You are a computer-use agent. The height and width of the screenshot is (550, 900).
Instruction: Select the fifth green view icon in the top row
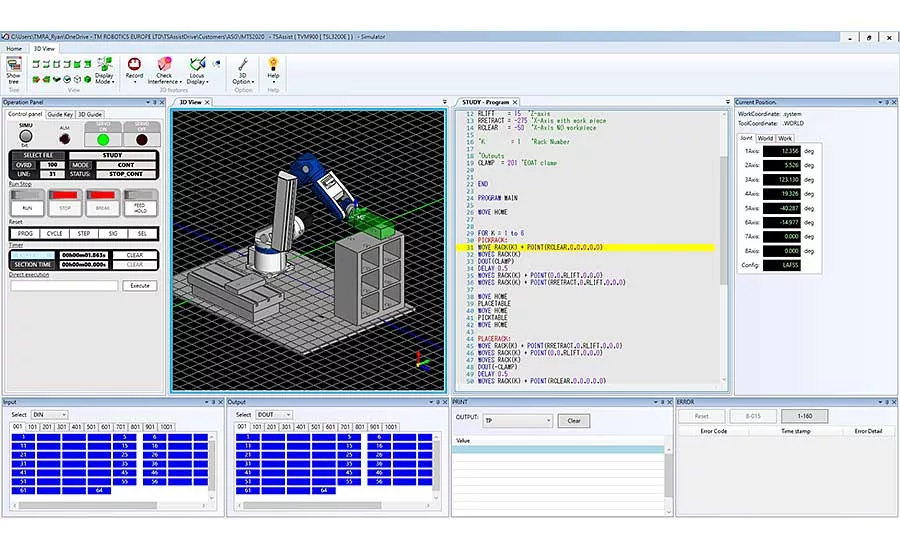[77, 64]
